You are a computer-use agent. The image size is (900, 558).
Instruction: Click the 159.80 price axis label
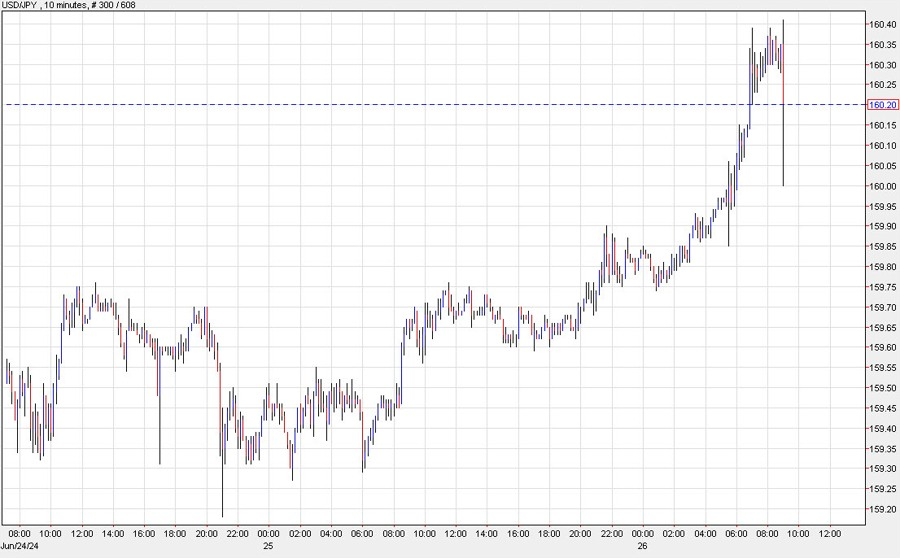pos(883,266)
